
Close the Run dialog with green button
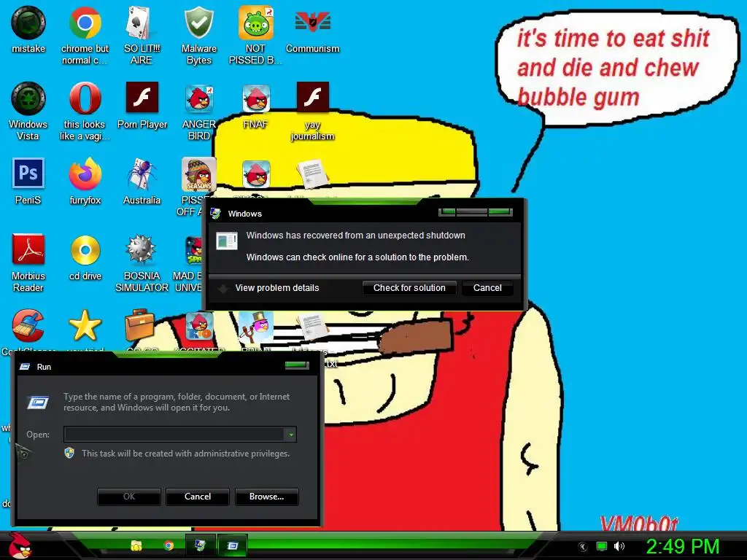pyautogui.click(x=297, y=365)
